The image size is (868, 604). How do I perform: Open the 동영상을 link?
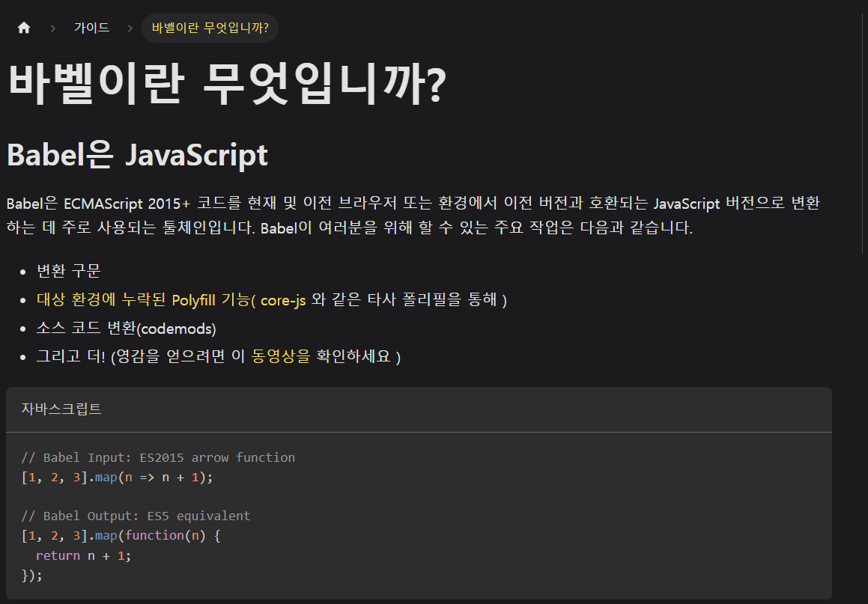(281, 356)
